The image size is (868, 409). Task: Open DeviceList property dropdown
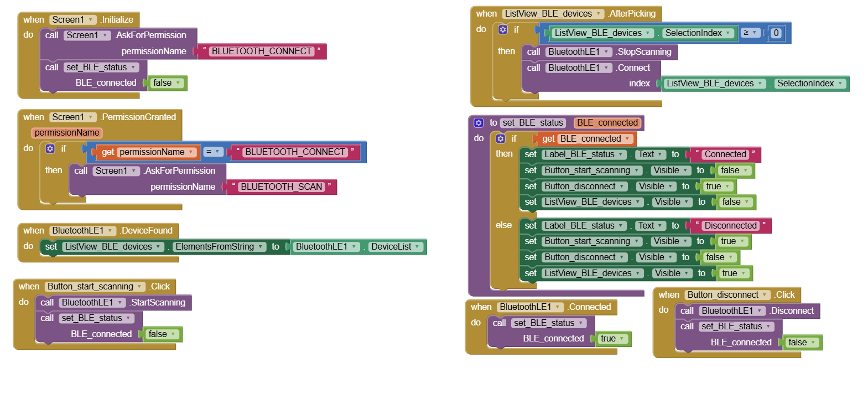(396, 247)
